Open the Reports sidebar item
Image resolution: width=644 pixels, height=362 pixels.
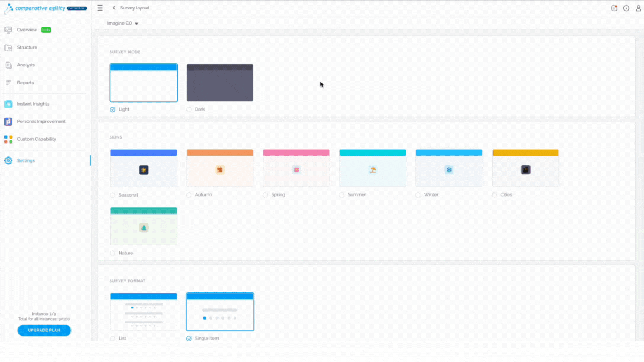pyautogui.click(x=26, y=83)
